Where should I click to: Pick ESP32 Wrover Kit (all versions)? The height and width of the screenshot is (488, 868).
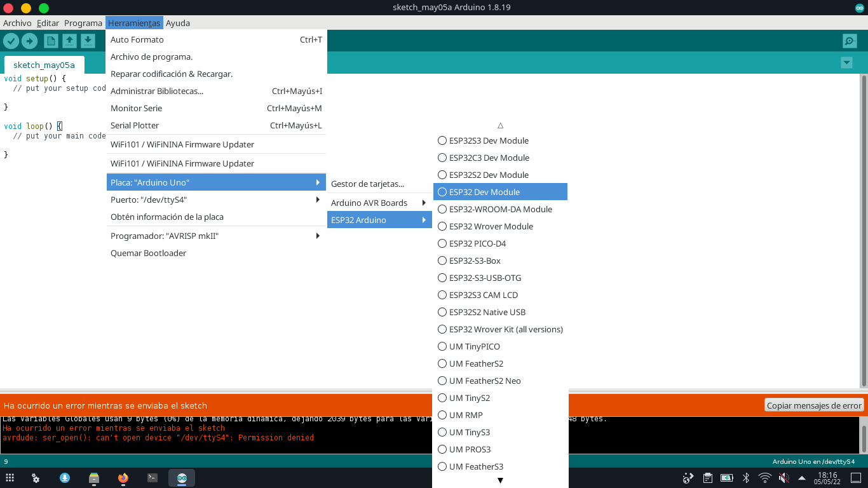click(x=500, y=329)
